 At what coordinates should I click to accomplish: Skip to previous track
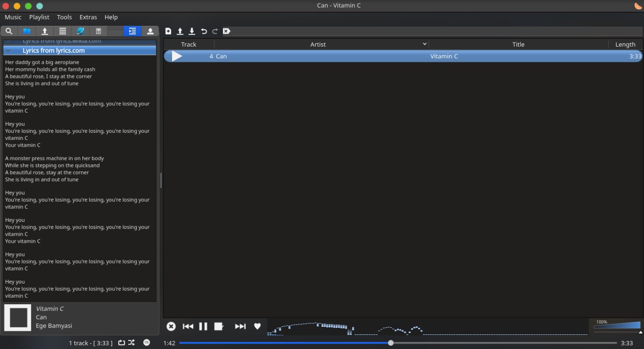pyautogui.click(x=188, y=326)
